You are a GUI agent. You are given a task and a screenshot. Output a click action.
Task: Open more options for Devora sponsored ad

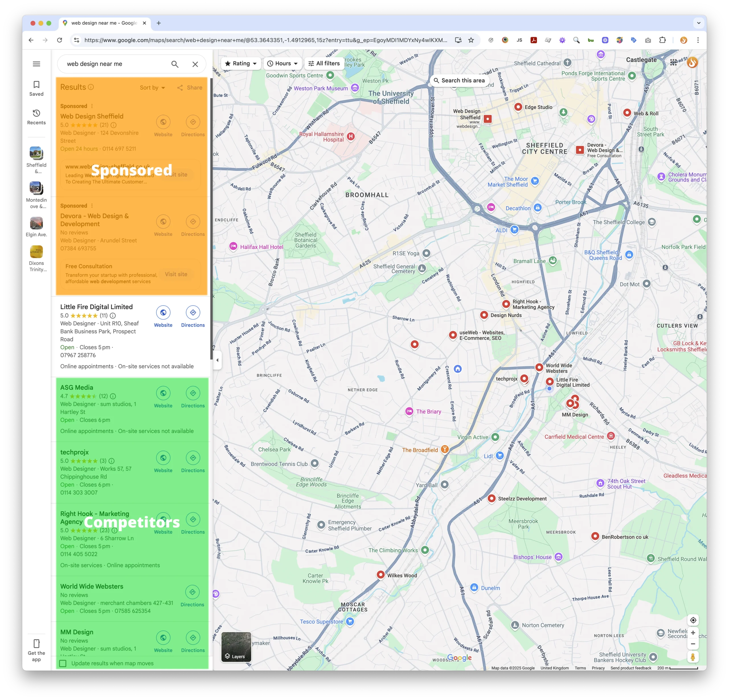pyautogui.click(x=92, y=206)
